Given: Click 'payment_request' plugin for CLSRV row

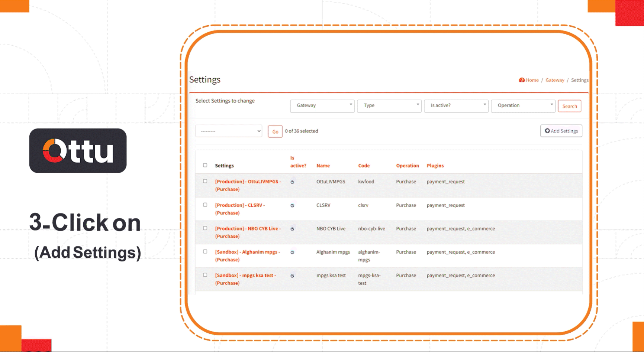Looking at the screenshot, I should tap(446, 205).
